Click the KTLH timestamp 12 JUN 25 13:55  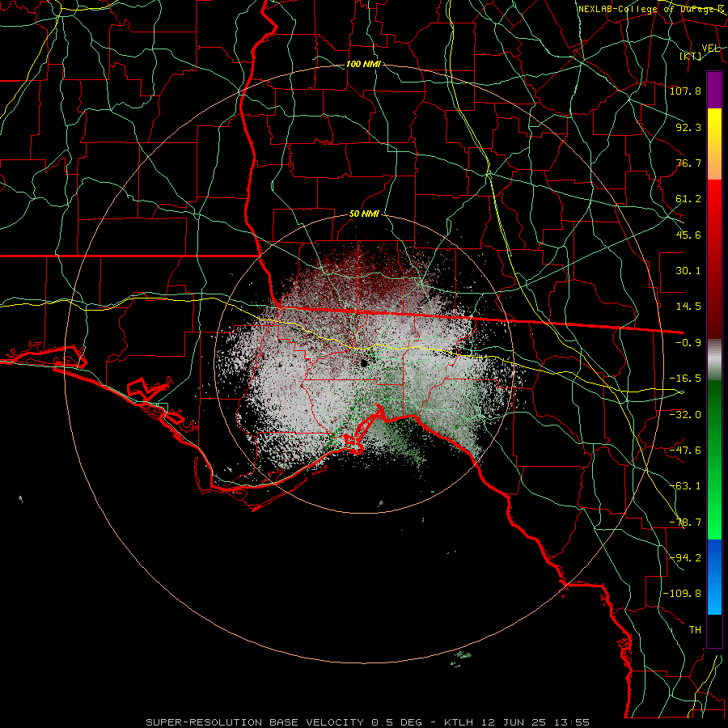tap(517, 722)
